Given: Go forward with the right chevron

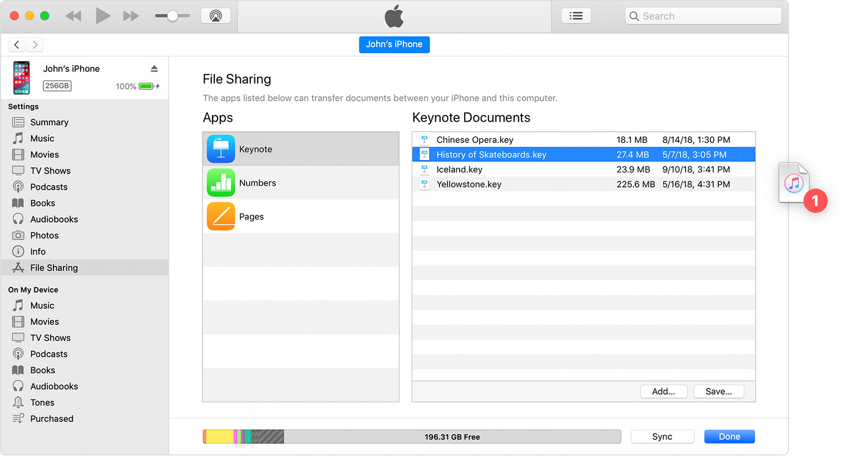Looking at the screenshot, I should point(35,44).
